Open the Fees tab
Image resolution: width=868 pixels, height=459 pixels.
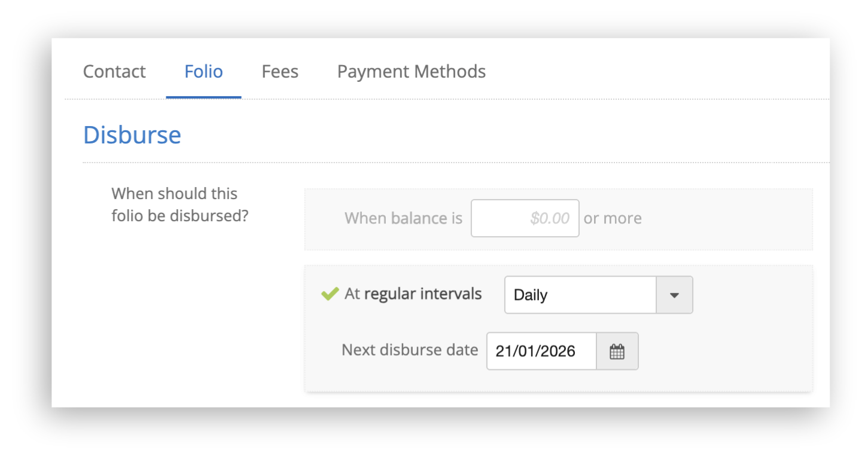pos(279,71)
